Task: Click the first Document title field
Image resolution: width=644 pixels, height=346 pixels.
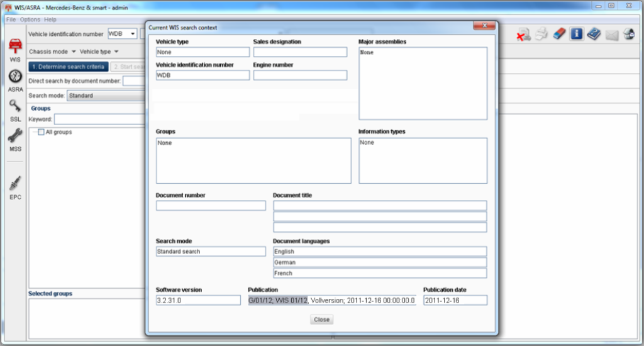Action: coord(380,206)
